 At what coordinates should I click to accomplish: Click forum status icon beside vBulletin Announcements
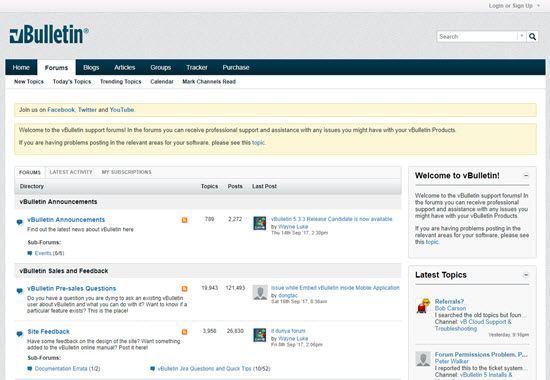click(x=20, y=222)
